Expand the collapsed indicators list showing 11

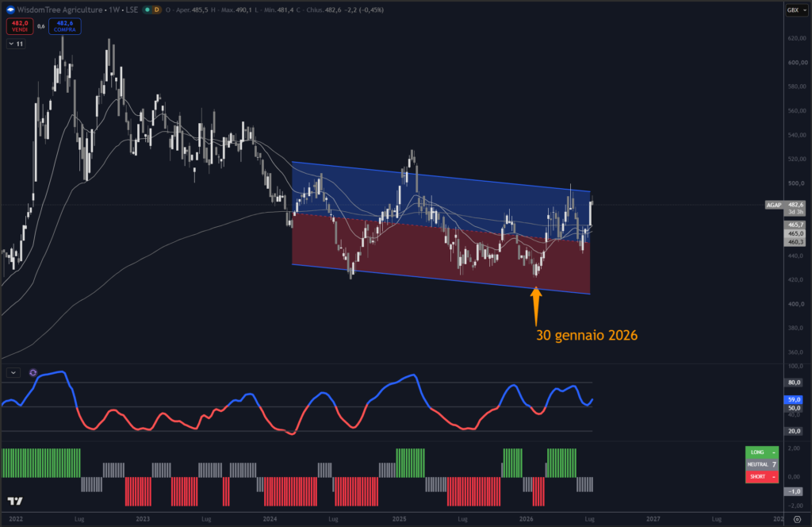(x=16, y=44)
